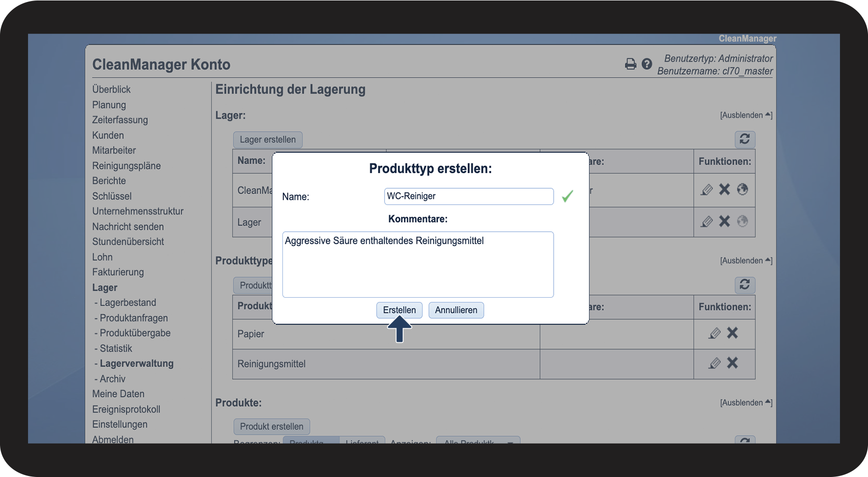
Task: Select Nachricht senden in sidebar
Action: tap(128, 226)
